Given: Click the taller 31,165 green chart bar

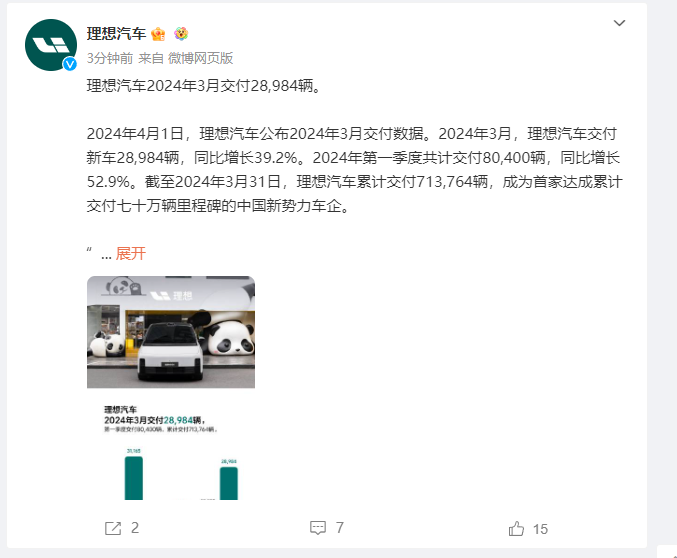Looking at the screenshot, I should (x=134, y=478).
